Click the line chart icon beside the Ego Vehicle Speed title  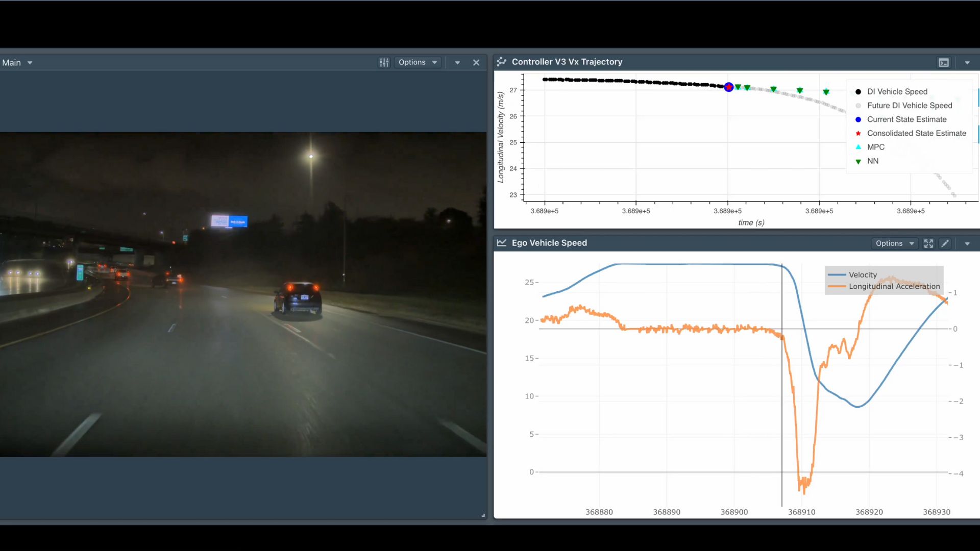(502, 243)
